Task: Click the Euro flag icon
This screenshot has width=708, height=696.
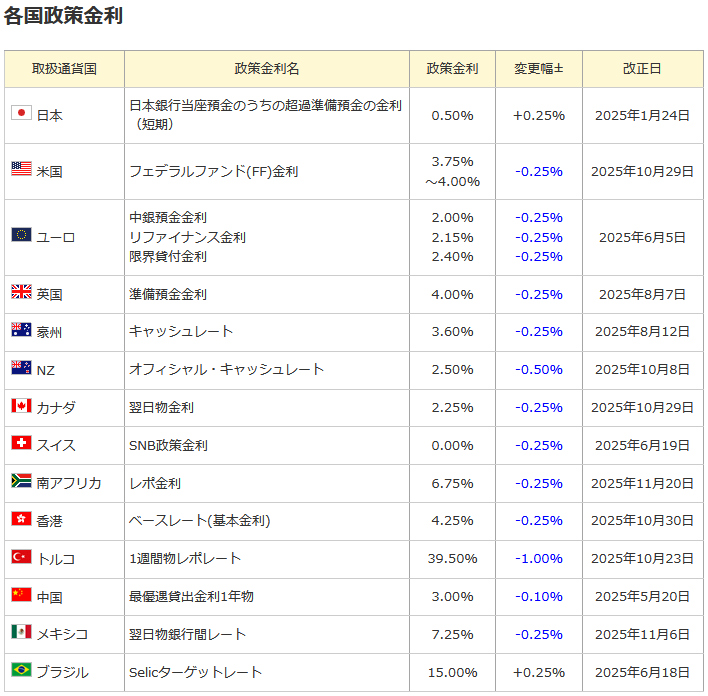Action: [x=21, y=235]
